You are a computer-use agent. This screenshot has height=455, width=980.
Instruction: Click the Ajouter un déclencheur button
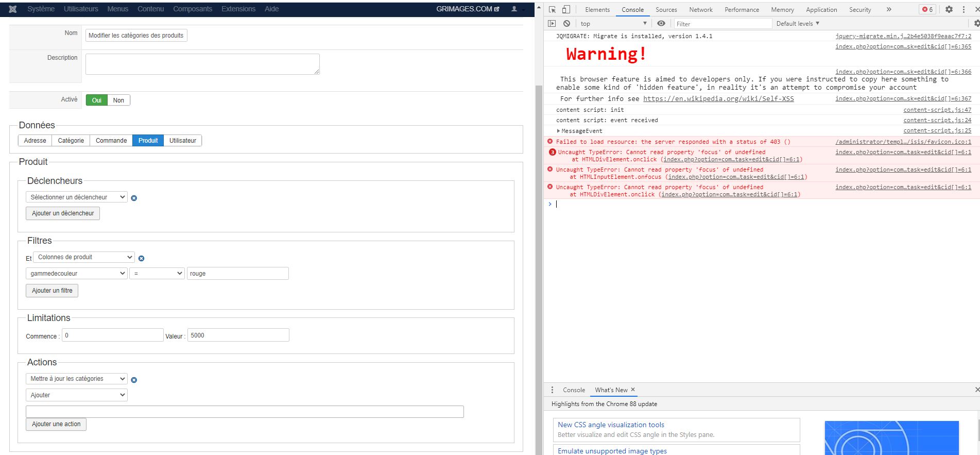[x=63, y=213]
